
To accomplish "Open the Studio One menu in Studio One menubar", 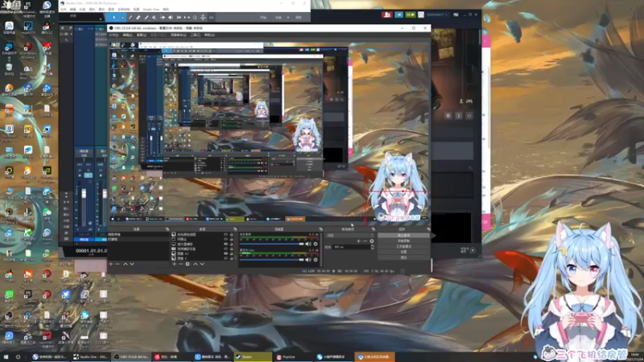I will click(x=151, y=9).
